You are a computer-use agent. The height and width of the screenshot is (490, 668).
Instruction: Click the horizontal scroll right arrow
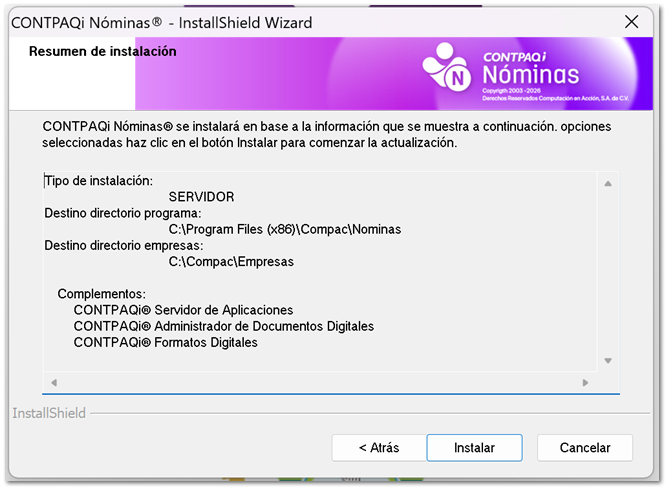tap(585, 383)
